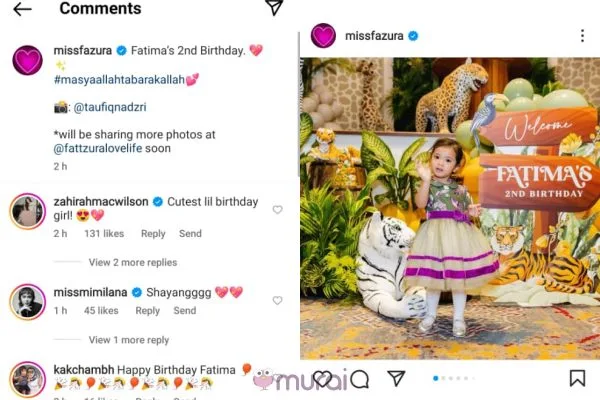Screen dimensions: 600x400
Task: Open missfazura's profile picture in the post header
Action: [323, 36]
